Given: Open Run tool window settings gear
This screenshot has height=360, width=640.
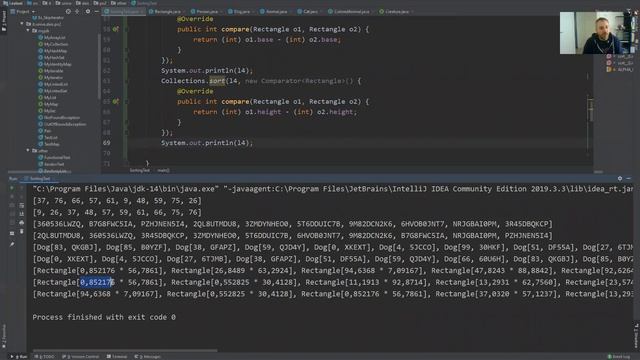Looking at the screenshot, I should tap(620, 178).
